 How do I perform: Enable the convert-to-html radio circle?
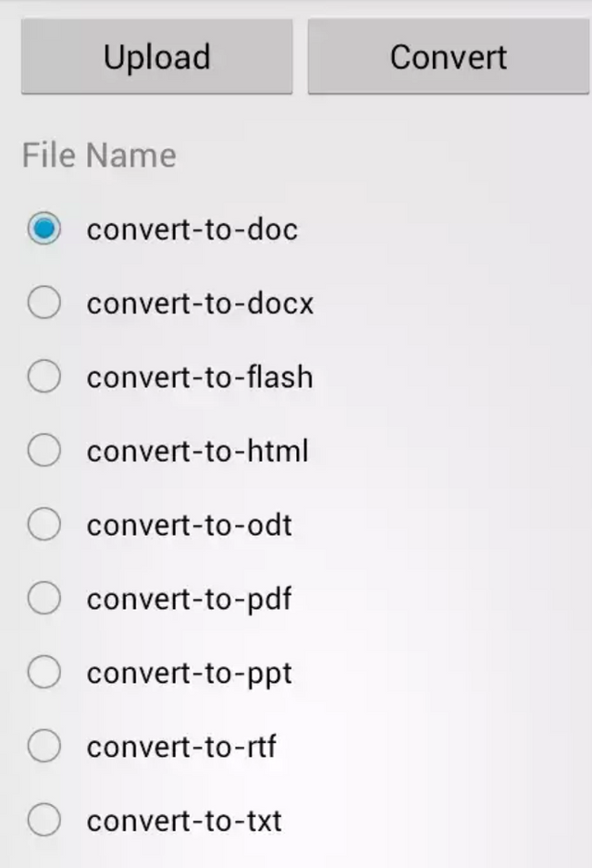43,451
